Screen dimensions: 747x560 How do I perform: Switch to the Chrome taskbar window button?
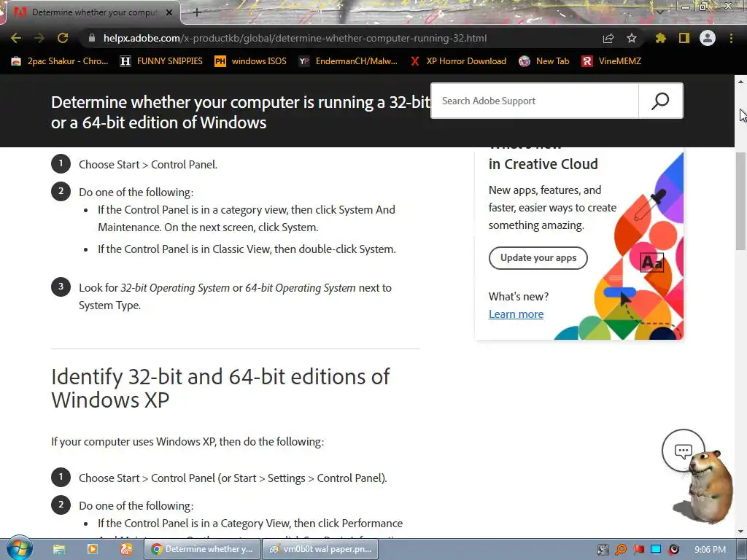(202, 549)
